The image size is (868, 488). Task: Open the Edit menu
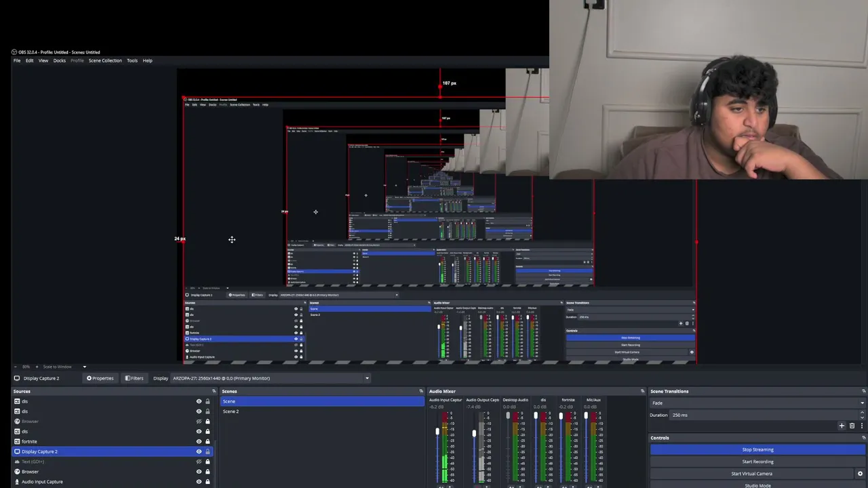(30, 60)
